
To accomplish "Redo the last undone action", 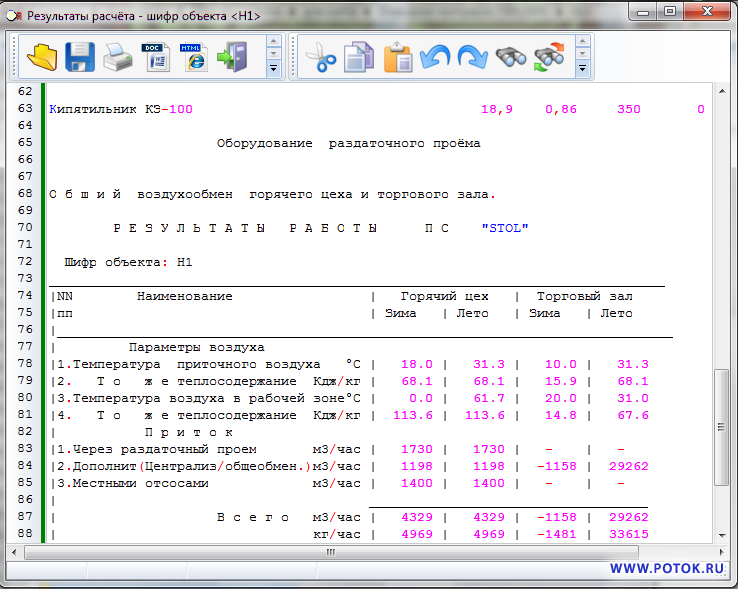I will pos(472,57).
